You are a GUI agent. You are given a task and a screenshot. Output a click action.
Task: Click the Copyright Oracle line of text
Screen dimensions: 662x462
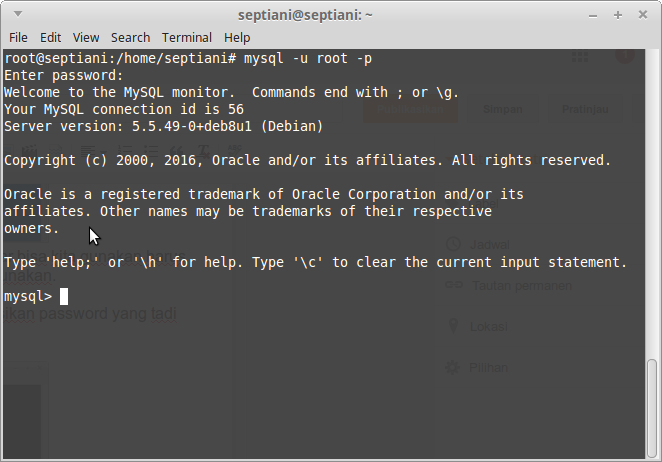tap(307, 160)
